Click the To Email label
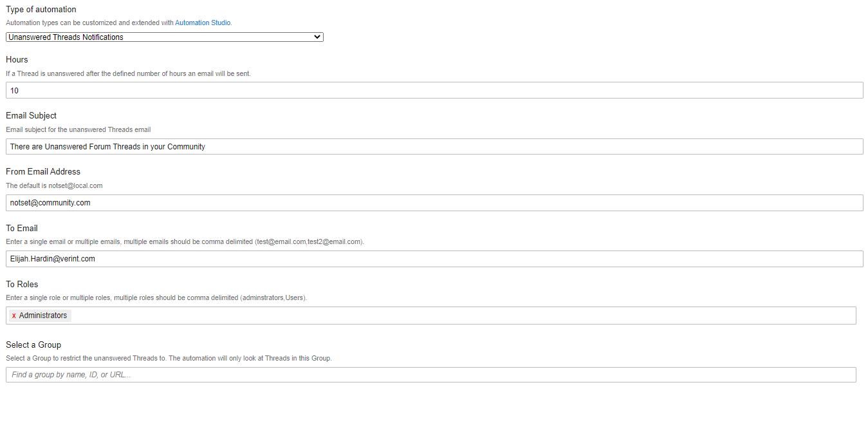This screenshot has width=868, height=434. click(x=22, y=228)
